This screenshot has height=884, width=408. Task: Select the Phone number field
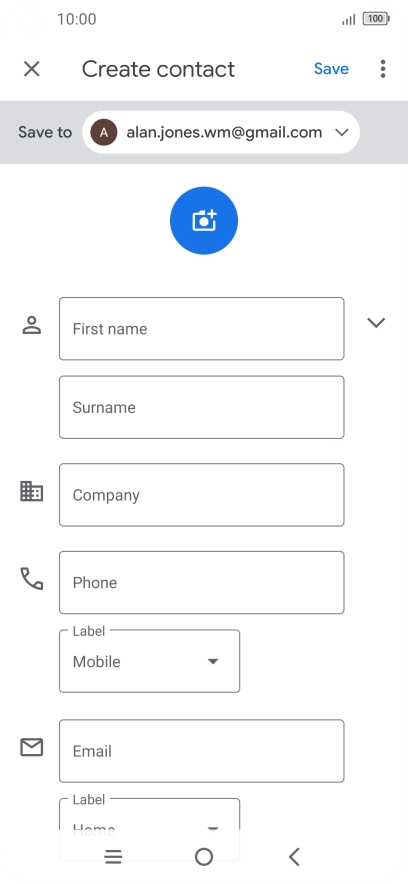click(202, 582)
